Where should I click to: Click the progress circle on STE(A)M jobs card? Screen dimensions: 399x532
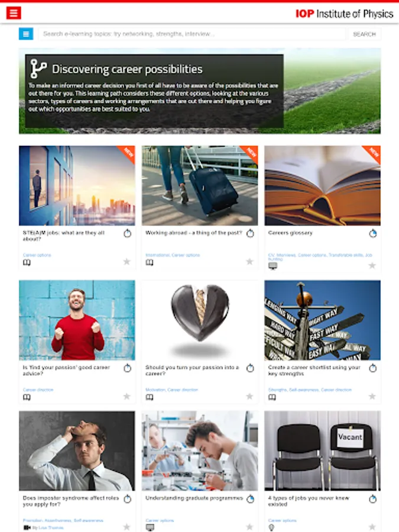pos(127,233)
